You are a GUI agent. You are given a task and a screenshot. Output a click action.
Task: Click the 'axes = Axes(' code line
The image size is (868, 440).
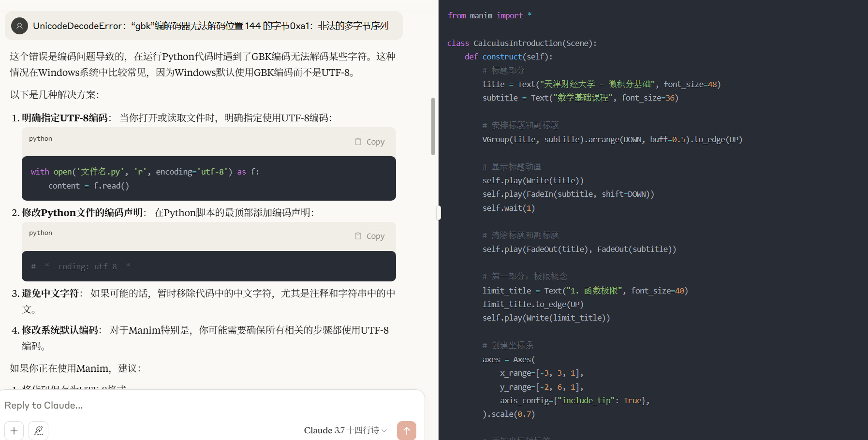[509, 359]
